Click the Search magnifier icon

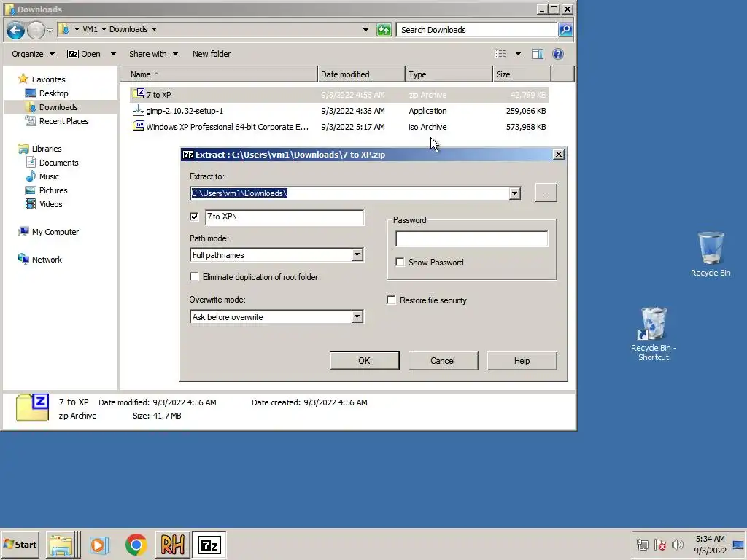tap(565, 30)
